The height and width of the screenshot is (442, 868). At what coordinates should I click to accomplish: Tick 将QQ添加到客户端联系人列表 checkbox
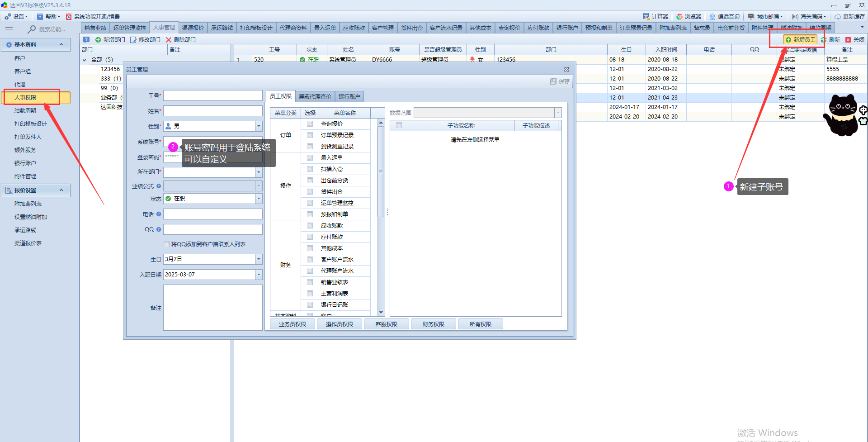click(x=167, y=244)
